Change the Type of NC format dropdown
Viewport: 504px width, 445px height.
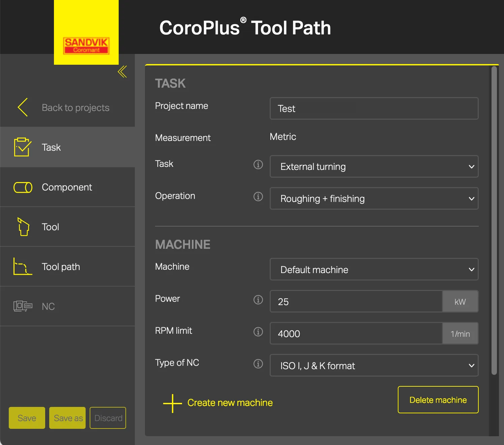click(x=374, y=365)
